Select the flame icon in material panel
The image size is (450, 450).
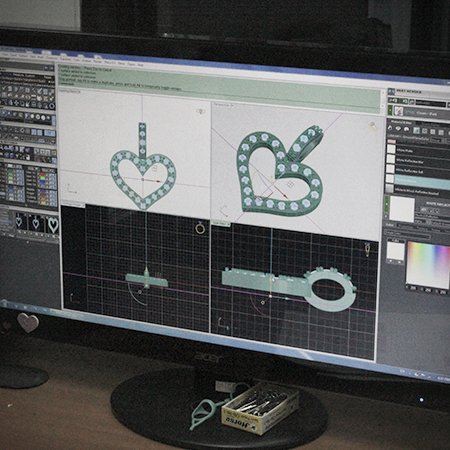390,128
